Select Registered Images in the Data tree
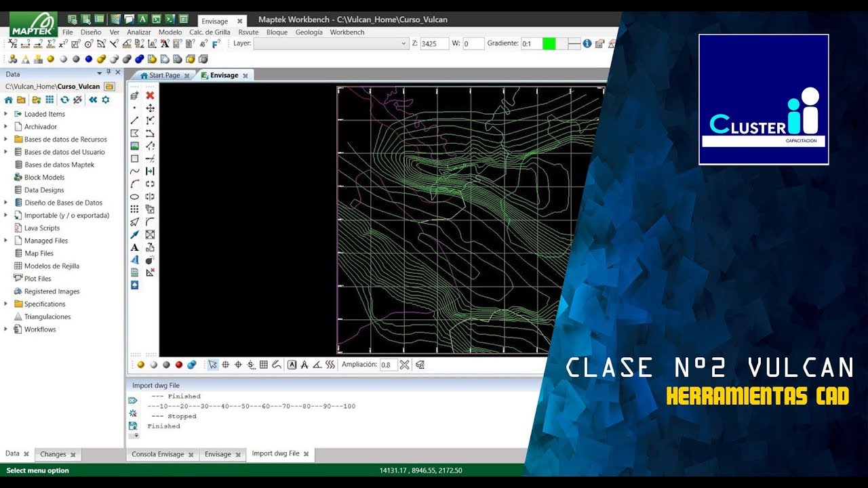 coord(52,291)
